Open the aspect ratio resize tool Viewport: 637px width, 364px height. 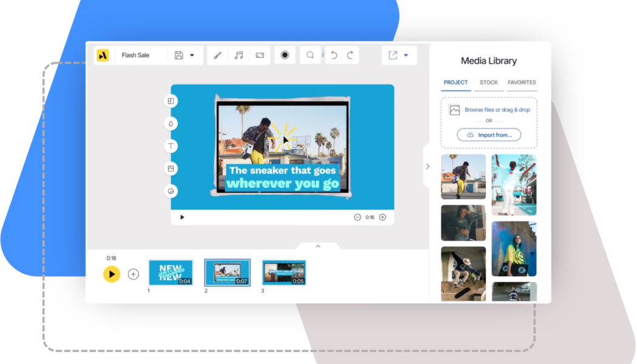tap(260, 55)
